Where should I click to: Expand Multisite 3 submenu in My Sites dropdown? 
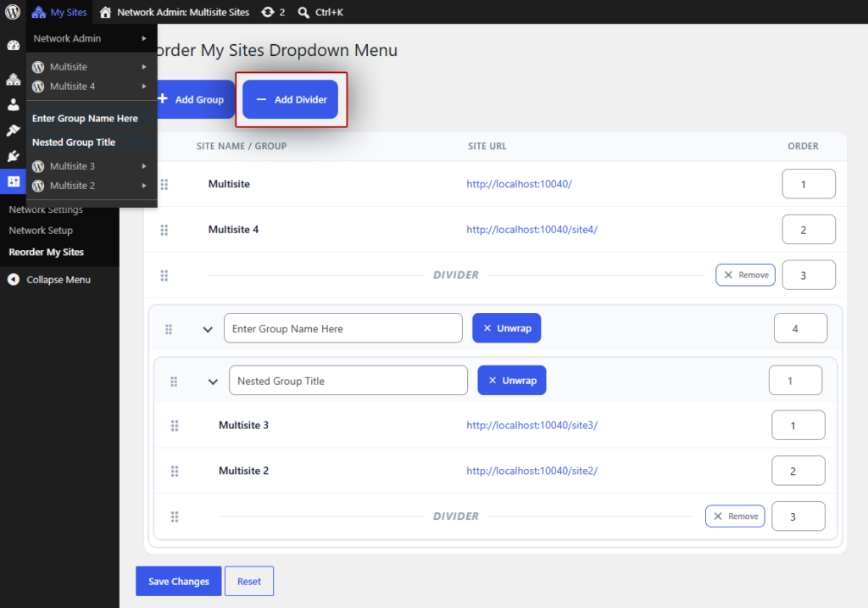coord(144,166)
